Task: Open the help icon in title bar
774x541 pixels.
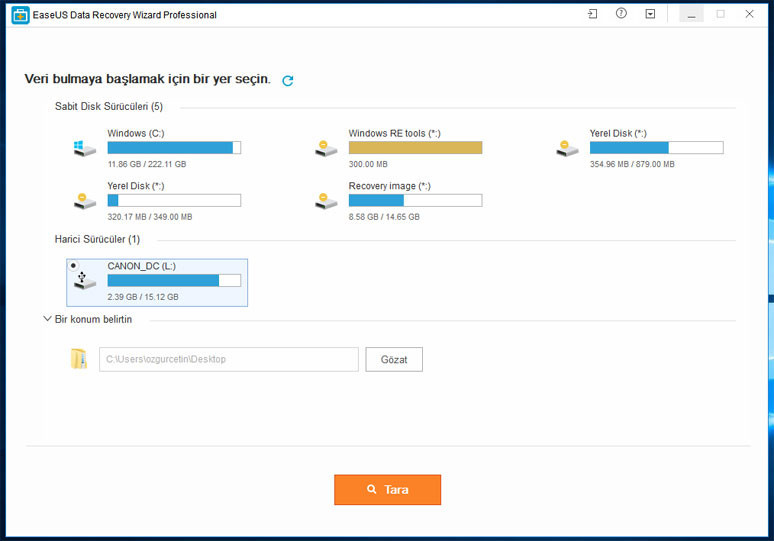Action: [x=621, y=13]
